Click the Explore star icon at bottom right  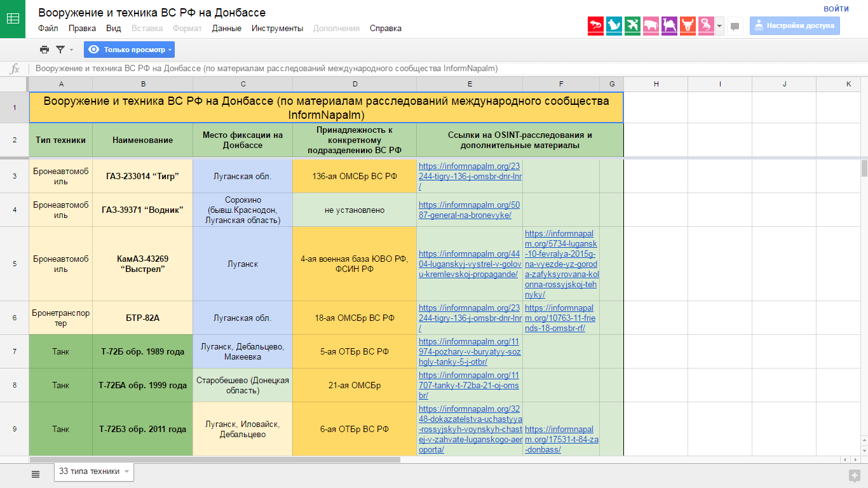[x=854, y=475]
